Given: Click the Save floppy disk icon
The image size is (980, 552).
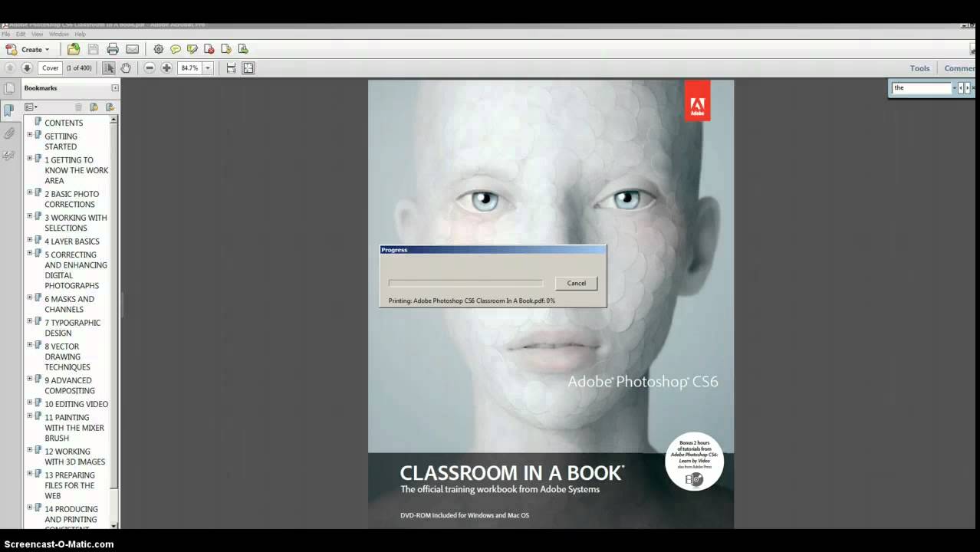Looking at the screenshot, I should (x=94, y=49).
